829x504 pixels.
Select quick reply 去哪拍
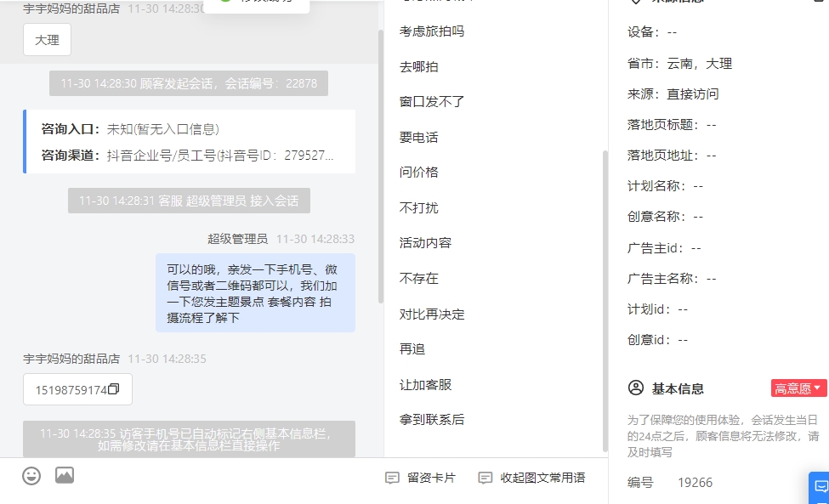coord(418,67)
